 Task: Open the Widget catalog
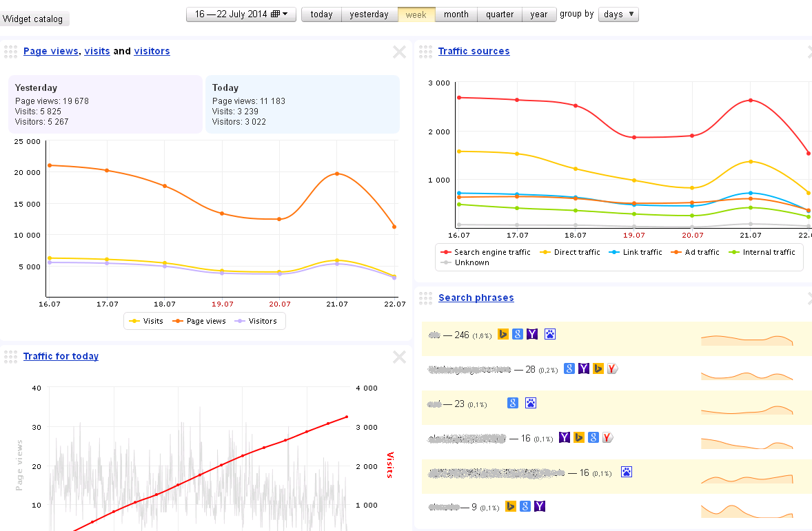tap(33, 19)
